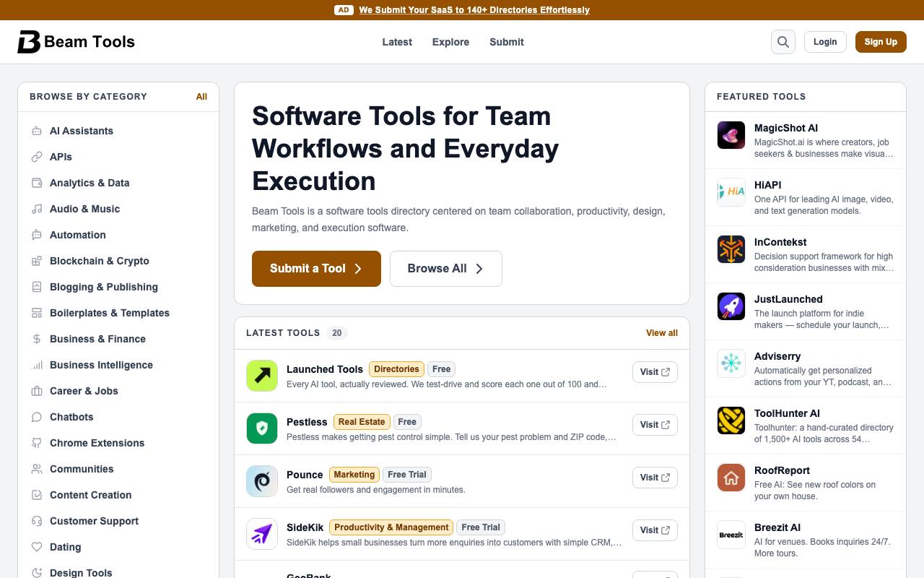Click the Audio & Music note icon
This screenshot has width=924, height=578.
(x=37, y=209)
